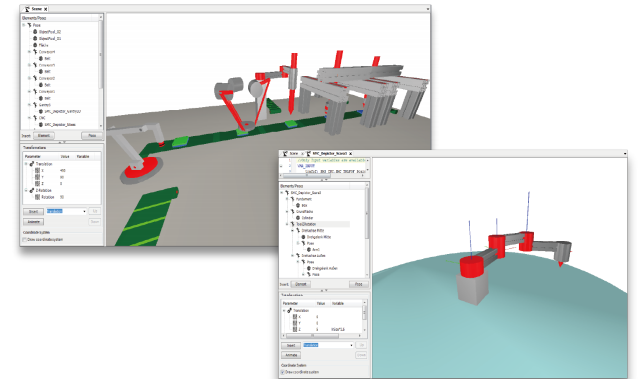
Task: Select the ObjectPool_02 element icon
Action: pyautogui.click(x=35, y=32)
